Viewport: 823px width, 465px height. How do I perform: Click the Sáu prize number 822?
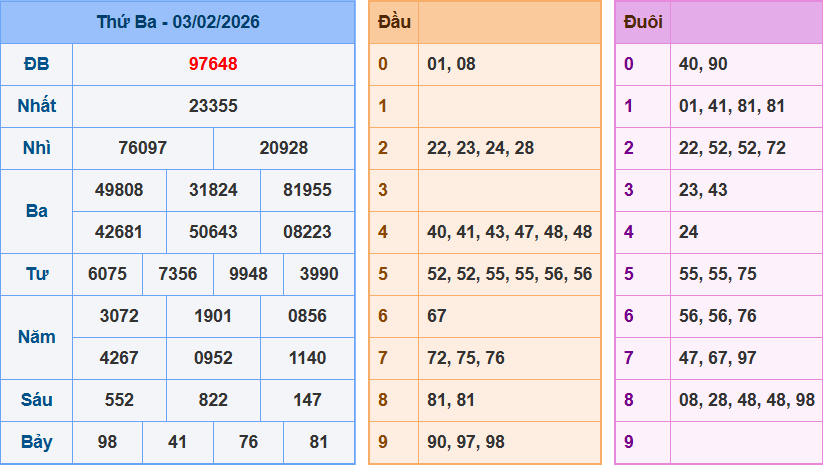click(x=213, y=400)
